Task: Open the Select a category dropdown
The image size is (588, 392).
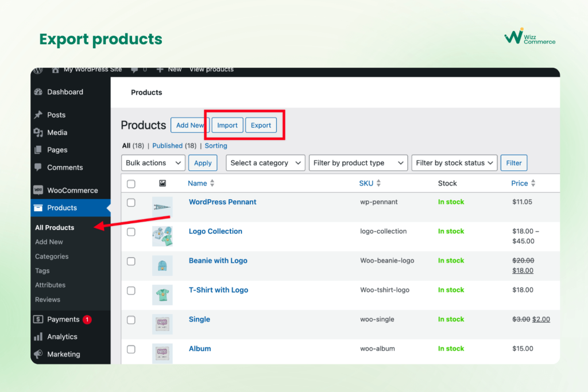Action: pos(265,162)
